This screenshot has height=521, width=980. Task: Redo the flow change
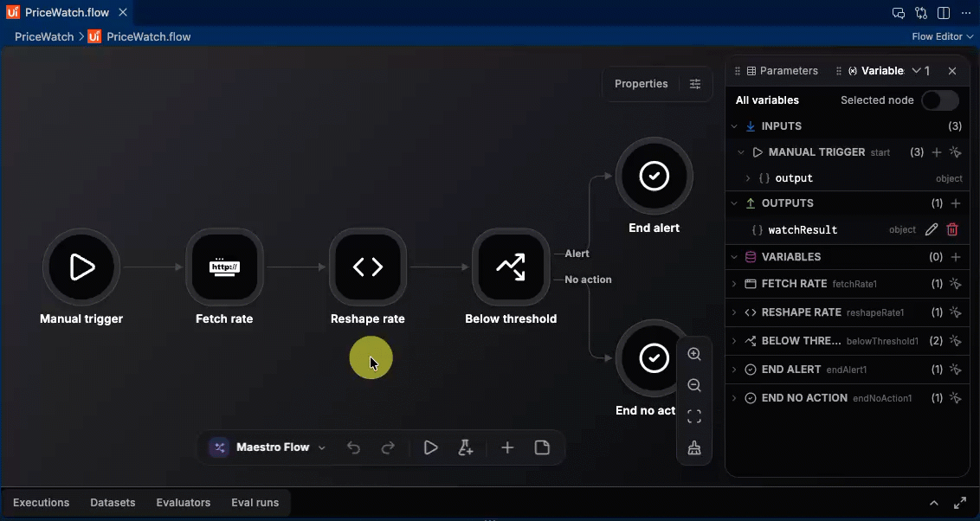pyautogui.click(x=388, y=447)
